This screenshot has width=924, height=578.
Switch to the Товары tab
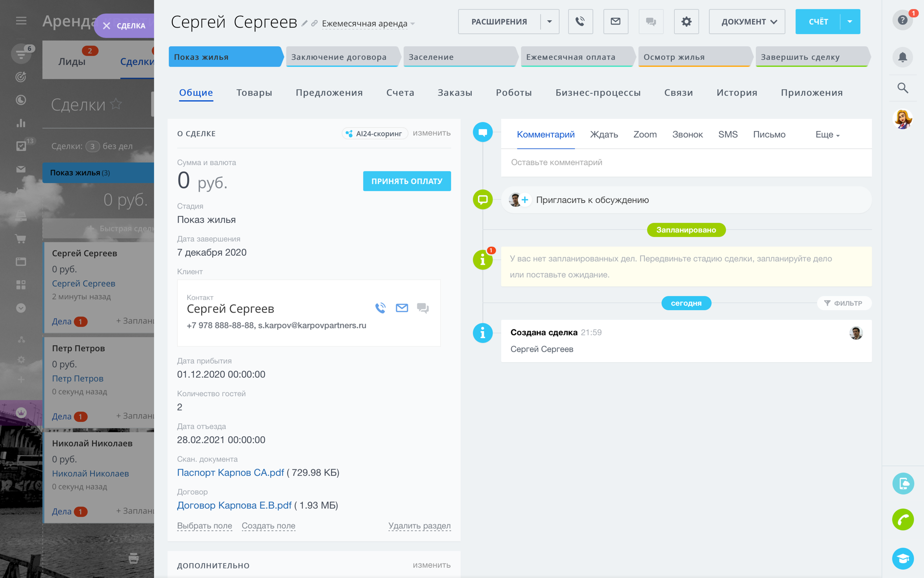(x=254, y=92)
